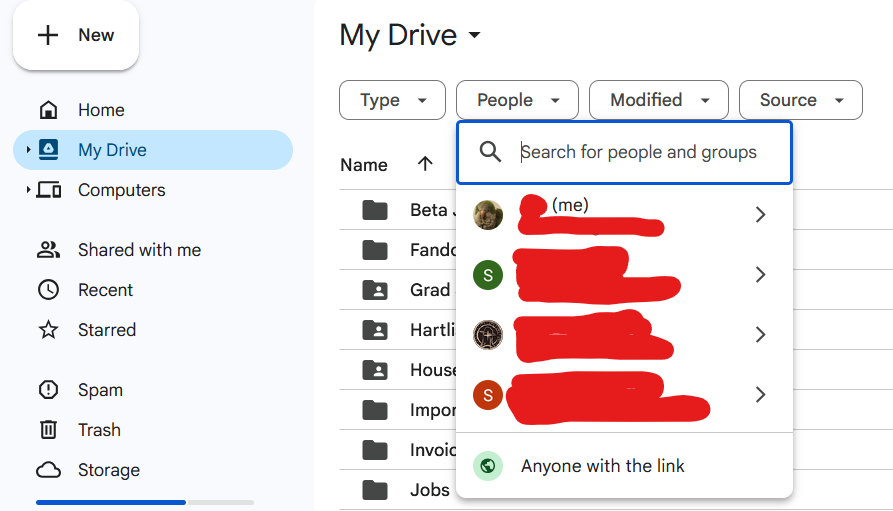Open the Type filter dropdown

click(x=392, y=100)
